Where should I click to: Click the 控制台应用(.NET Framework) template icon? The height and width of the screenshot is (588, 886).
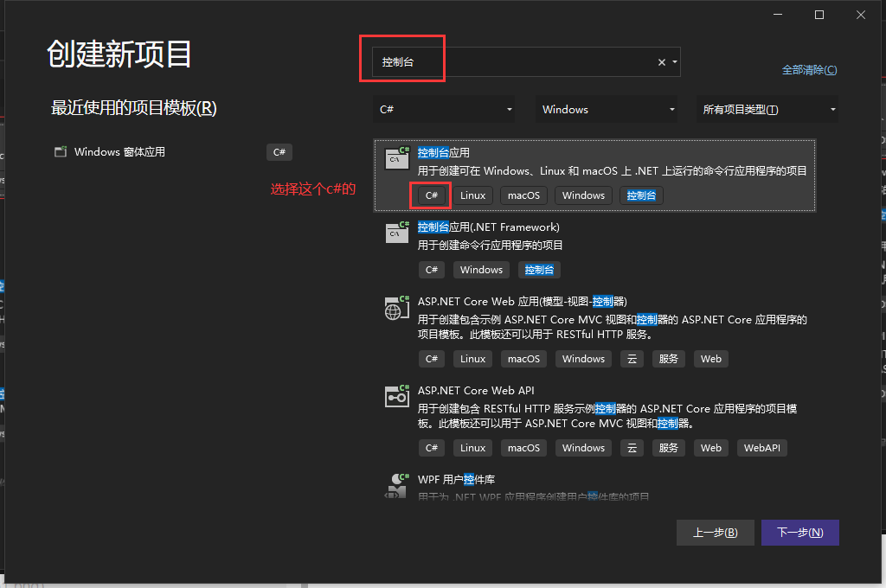396,232
